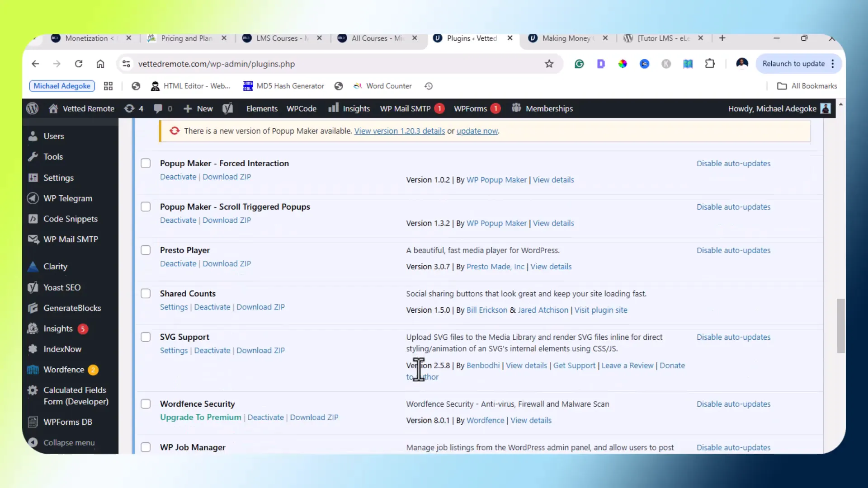Select the Popup Maker - Forced Interaction checkbox
Image resolution: width=868 pixels, height=488 pixels.
[146, 163]
